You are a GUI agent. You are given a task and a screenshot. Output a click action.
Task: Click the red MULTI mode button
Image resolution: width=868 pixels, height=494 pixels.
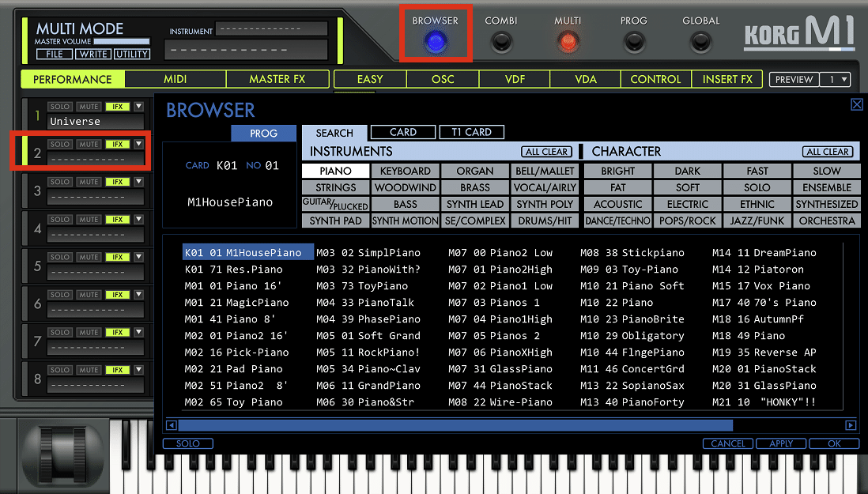tap(568, 41)
